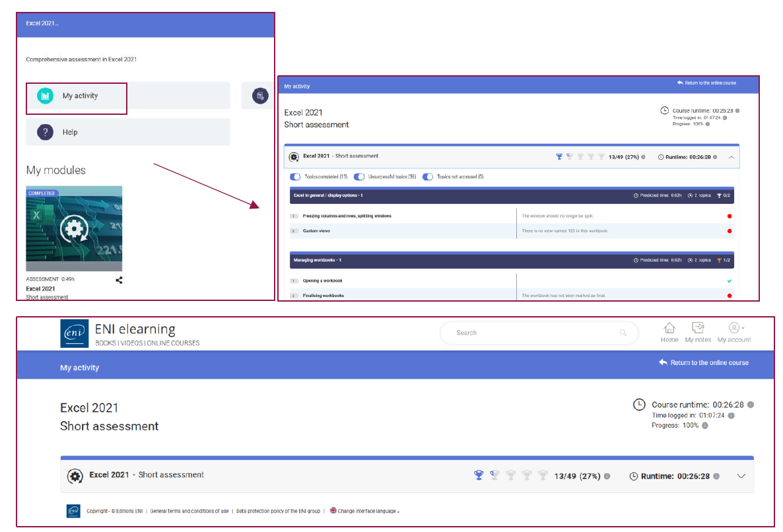783x532 pixels.
Task: Open the 'Excel in general / display options - 1' section
Action: 512,195
